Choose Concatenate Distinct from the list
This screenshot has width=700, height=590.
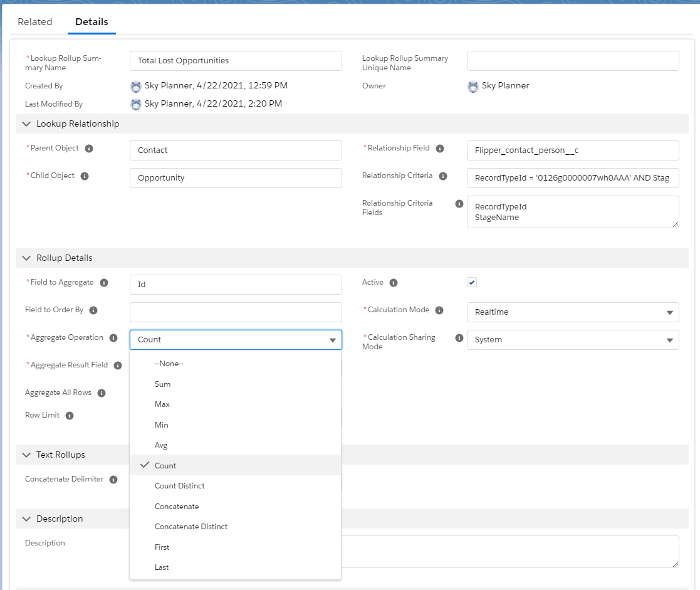click(235, 527)
